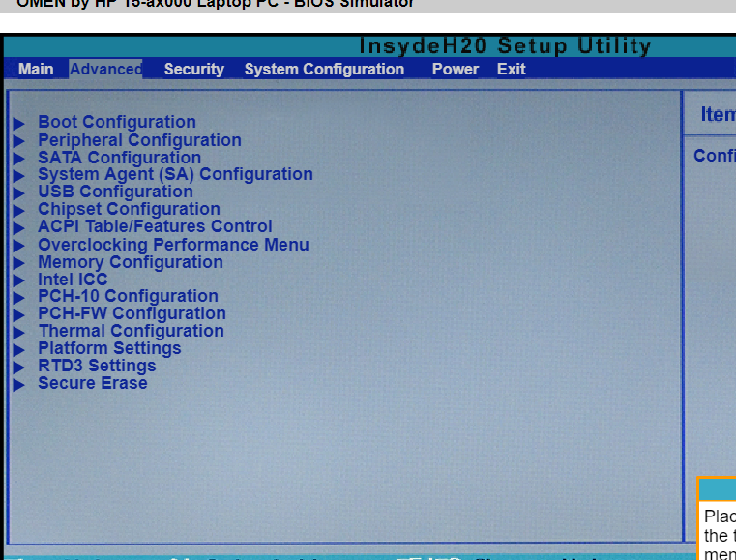The image size is (736, 560).
Task: Go to the Power tab
Action: pyautogui.click(x=455, y=69)
